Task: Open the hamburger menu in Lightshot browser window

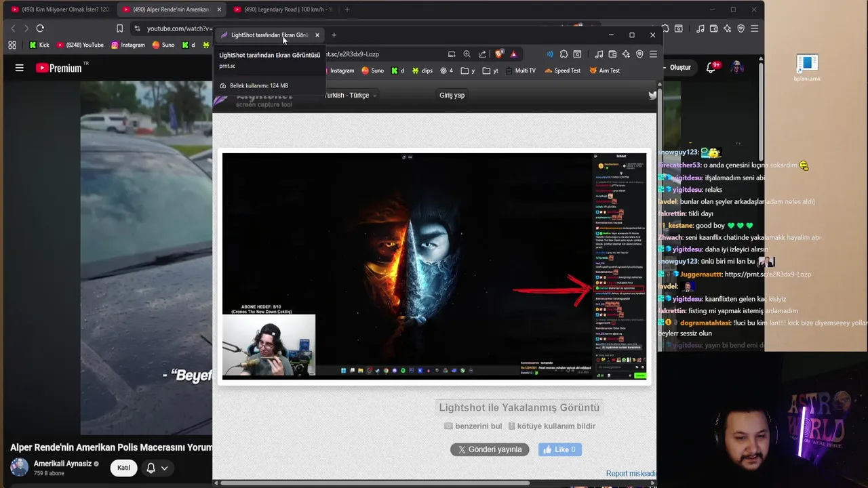Action: coord(653,54)
